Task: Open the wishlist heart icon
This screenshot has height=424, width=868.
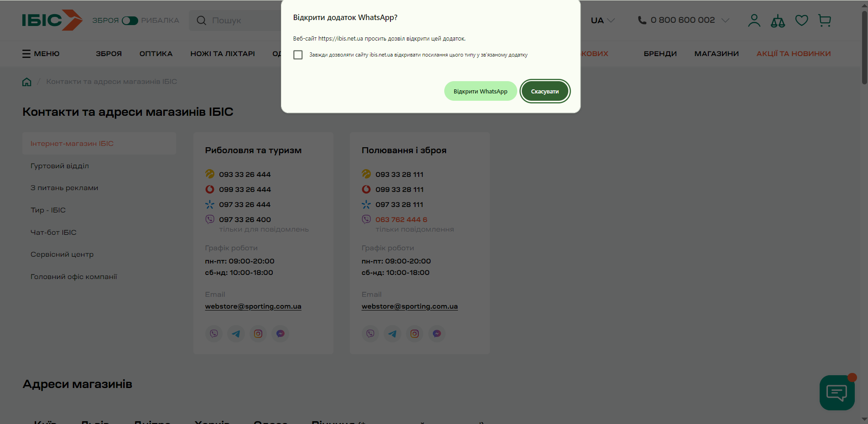Action: pyautogui.click(x=801, y=21)
